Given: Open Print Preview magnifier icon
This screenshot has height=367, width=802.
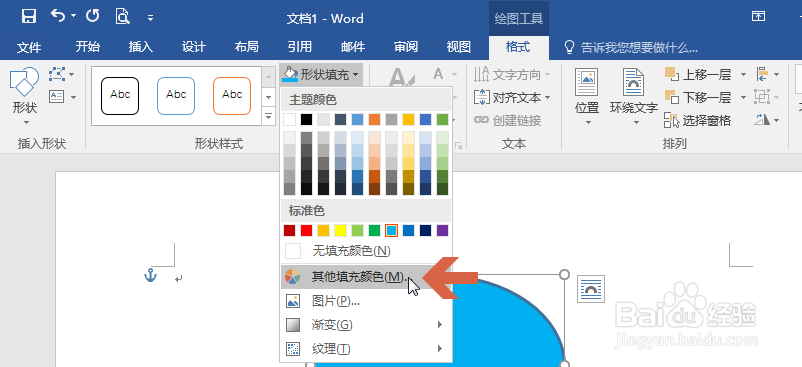Looking at the screenshot, I should pos(122,16).
